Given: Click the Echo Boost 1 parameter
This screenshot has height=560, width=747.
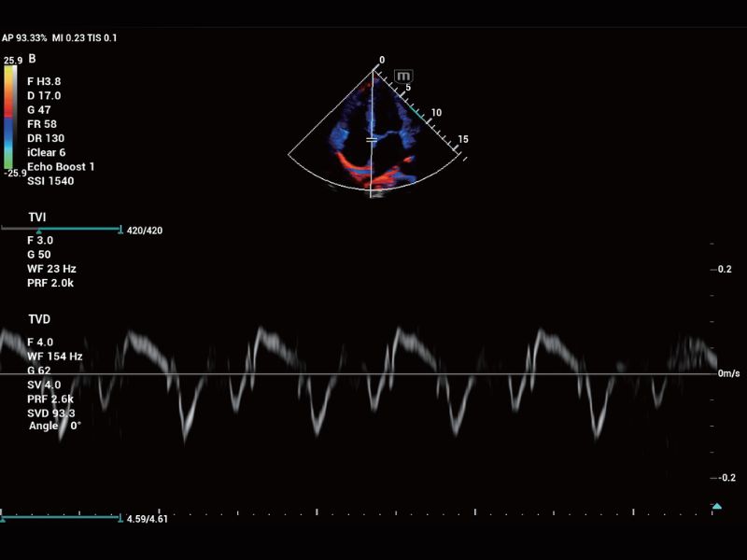Looking at the screenshot, I should 61,166.
